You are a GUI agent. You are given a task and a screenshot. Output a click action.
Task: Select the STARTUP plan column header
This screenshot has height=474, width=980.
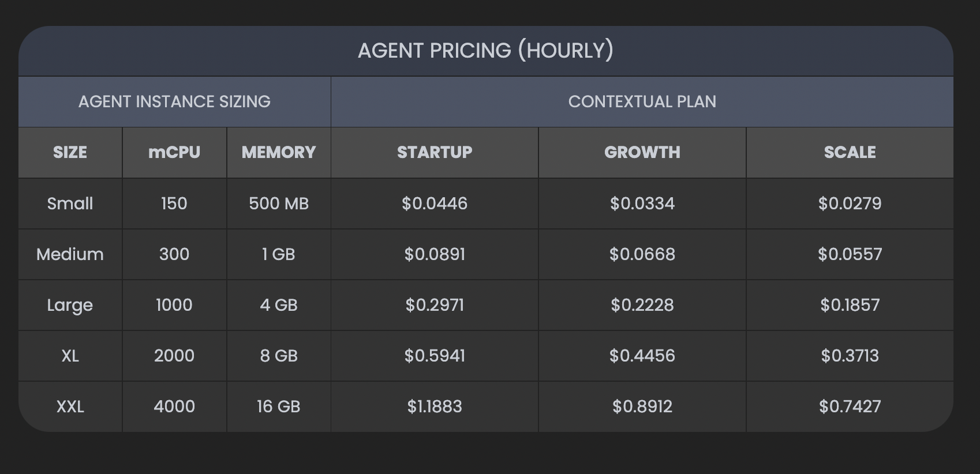coord(435,152)
